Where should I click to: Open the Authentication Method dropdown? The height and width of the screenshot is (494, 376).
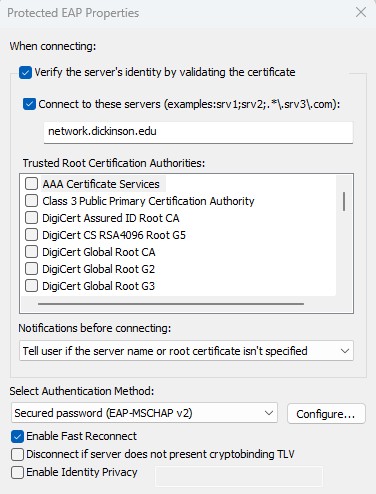(x=144, y=413)
